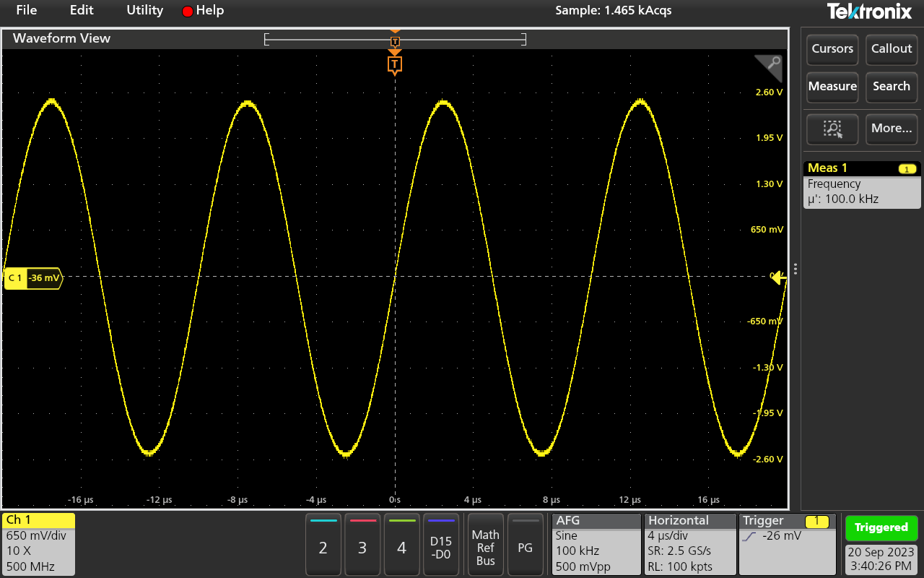Click the C1 channel ground level handle
This screenshot has width=924, height=578.
(x=33, y=278)
